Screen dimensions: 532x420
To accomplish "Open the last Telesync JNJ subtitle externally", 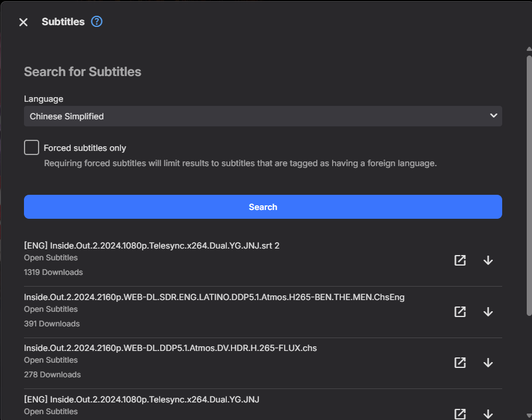I will coord(460,414).
